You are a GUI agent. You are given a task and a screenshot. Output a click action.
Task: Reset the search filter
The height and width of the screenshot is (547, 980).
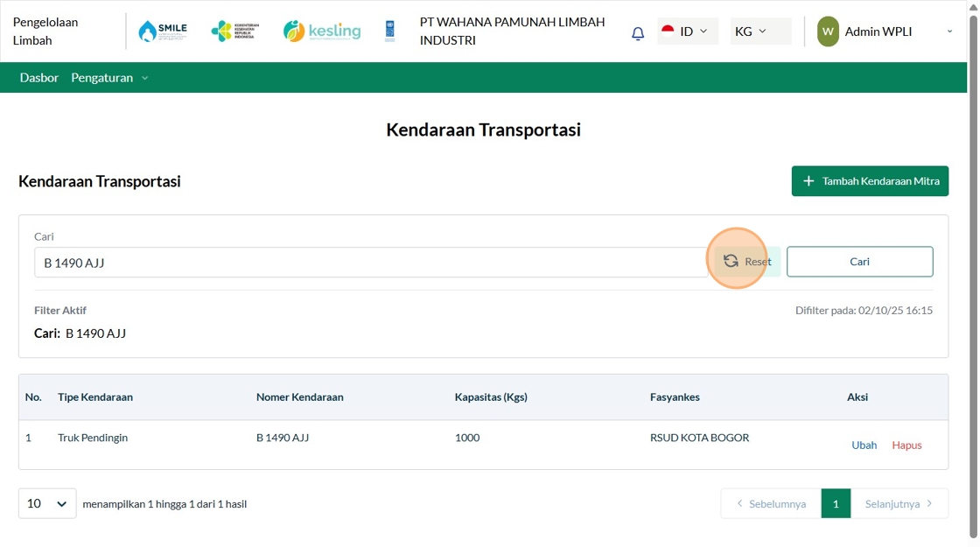pyautogui.click(x=747, y=262)
